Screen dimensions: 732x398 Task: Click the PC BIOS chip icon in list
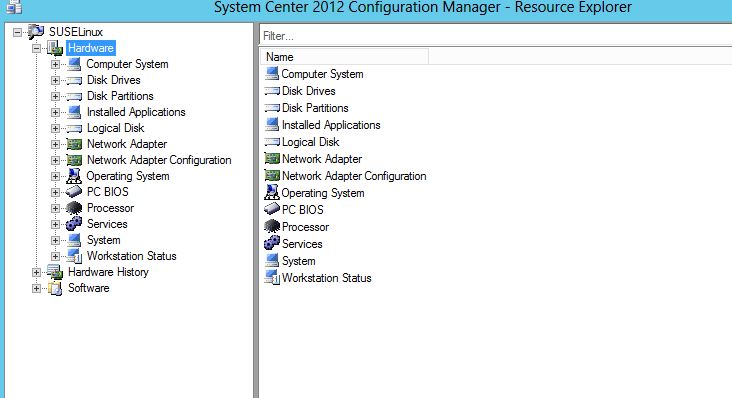pos(272,209)
